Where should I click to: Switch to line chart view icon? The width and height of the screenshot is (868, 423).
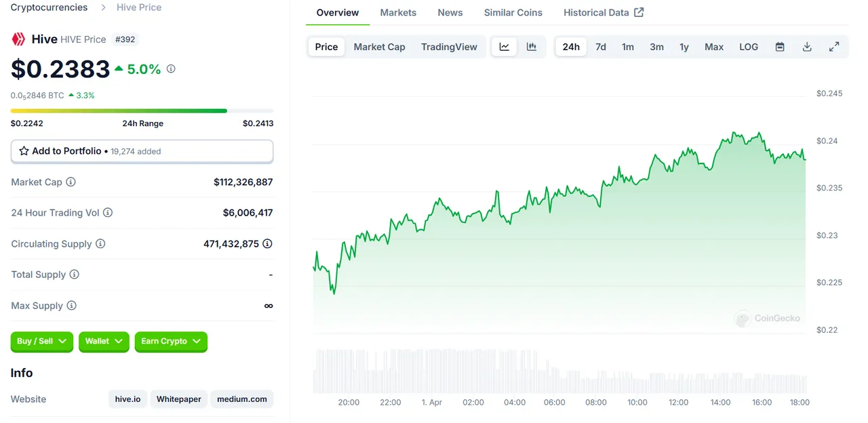point(504,47)
